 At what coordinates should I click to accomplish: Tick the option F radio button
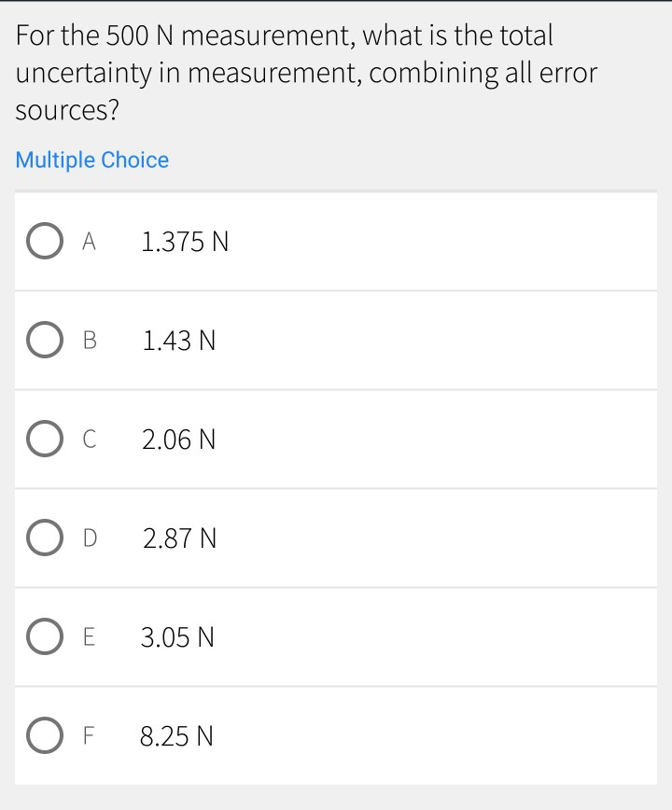pyautogui.click(x=45, y=736)
